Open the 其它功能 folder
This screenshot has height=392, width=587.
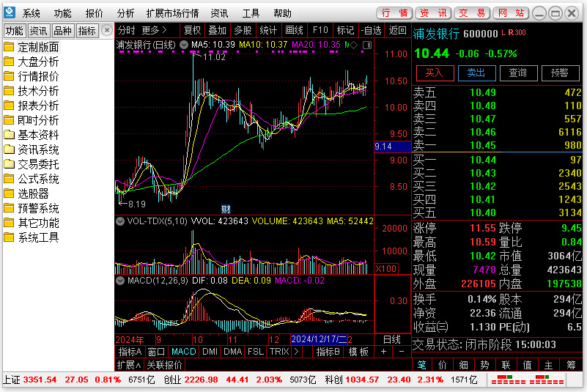(32, 223)
